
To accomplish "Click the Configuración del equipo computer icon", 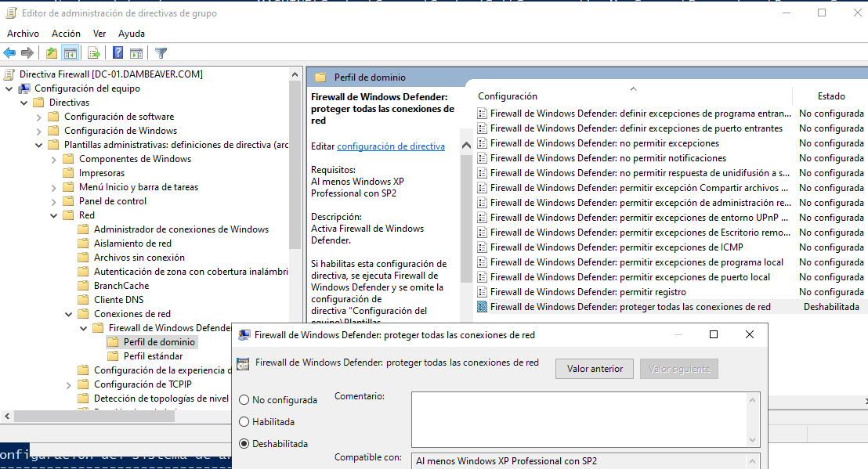I will pos(24,88).
